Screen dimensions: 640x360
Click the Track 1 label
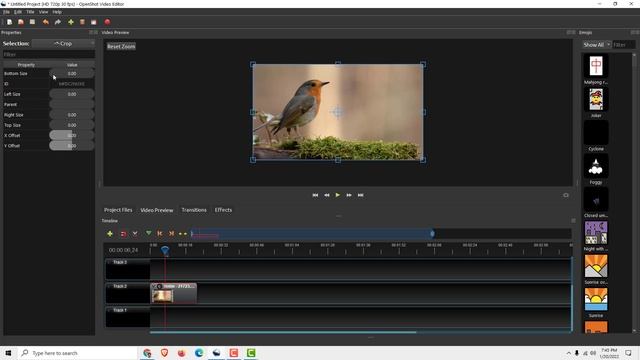coord(120,310)
